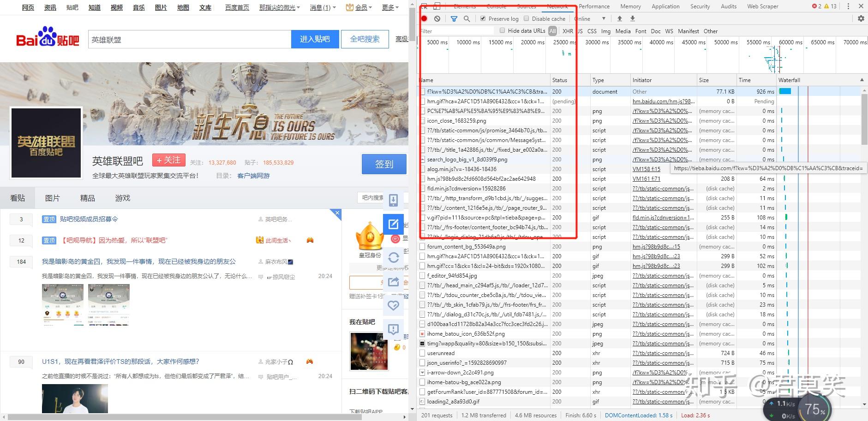The width and height of the screenshot is (868, 421).
Task: Click the export HAR download arrow
Action: [x=633, y=19]
